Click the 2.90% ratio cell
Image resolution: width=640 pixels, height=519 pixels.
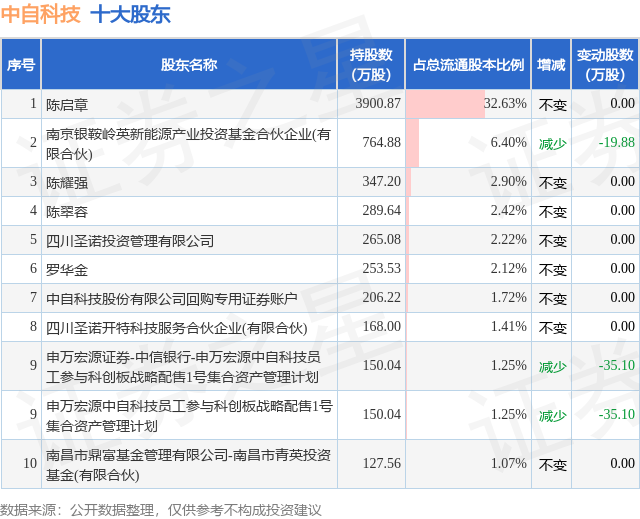468,182
